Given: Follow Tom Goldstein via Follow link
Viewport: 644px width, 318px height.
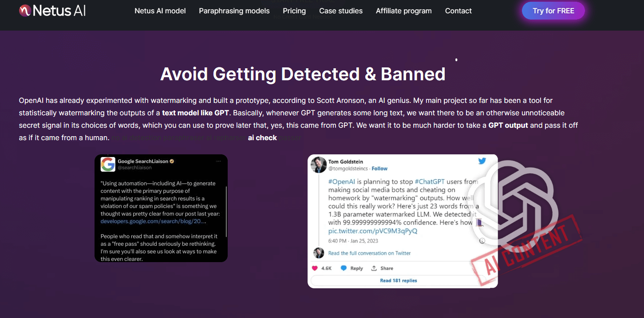Looking at the screenshot, I should [x=379, y=169].
